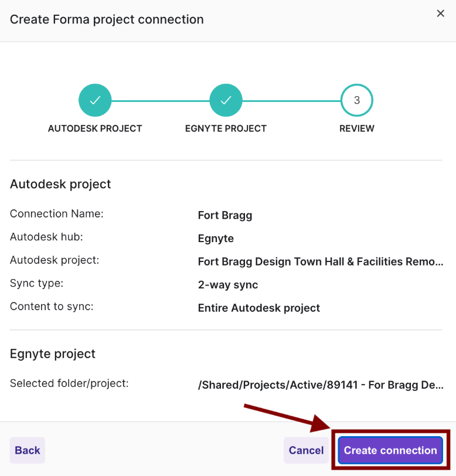Select the Egnyte Project step checkmark circle

click(226, 100)
